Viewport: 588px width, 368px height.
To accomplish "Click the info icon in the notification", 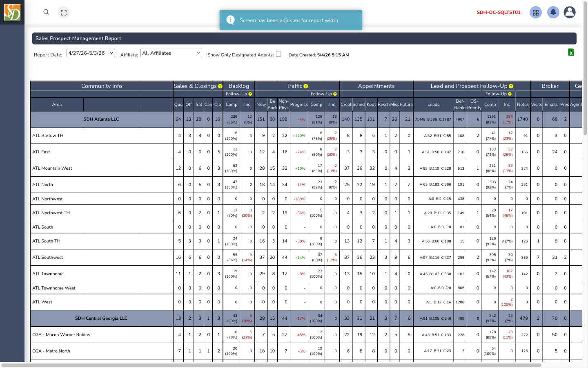I will point(230,20).
